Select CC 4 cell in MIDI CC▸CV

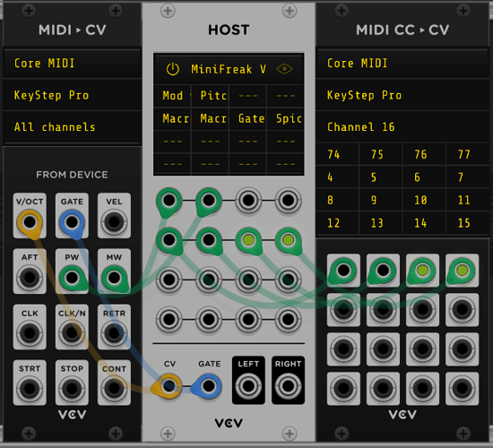pos(337,177)
